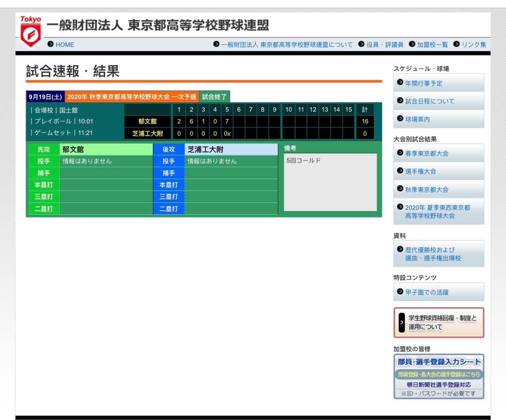Click arrow icon beside 選手権大会

point(400,170)
